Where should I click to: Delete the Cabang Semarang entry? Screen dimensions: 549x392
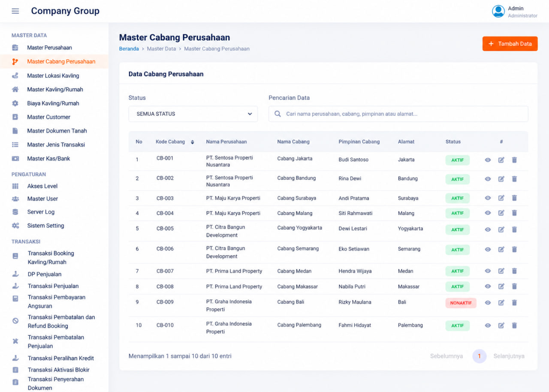pos(514,250)
